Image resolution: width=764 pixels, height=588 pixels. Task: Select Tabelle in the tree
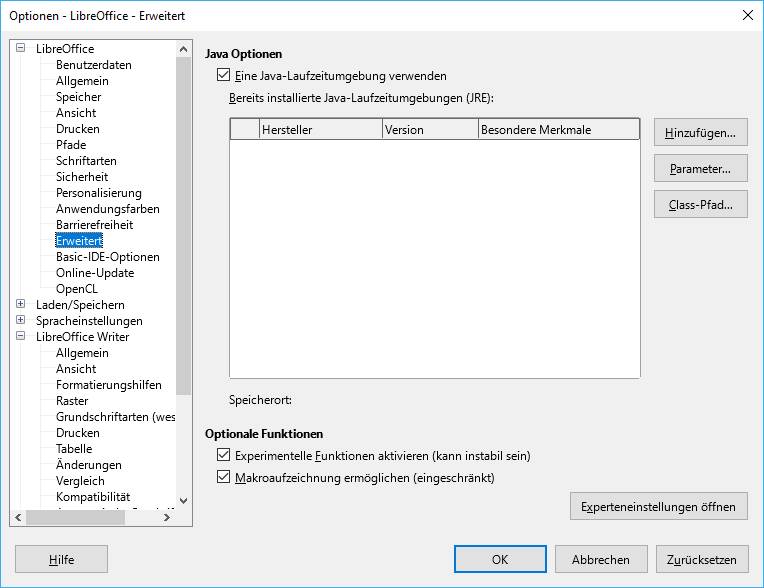coord(74,449)
